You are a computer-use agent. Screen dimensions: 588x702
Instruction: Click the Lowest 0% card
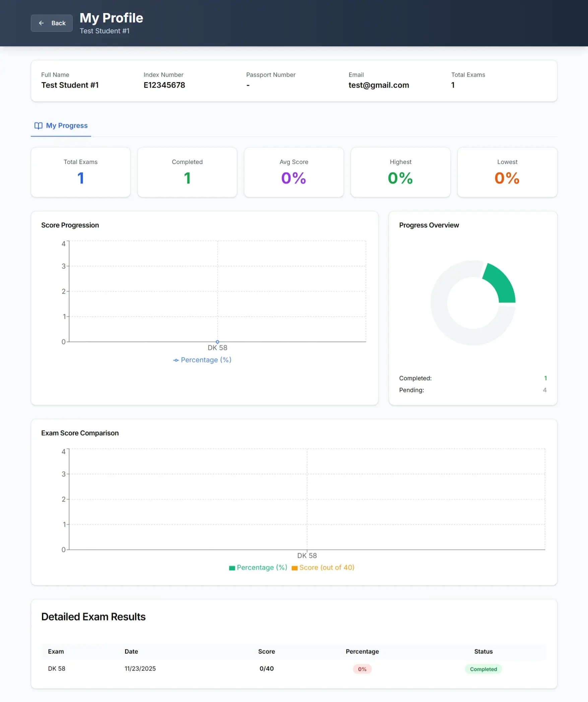(507, 172)
